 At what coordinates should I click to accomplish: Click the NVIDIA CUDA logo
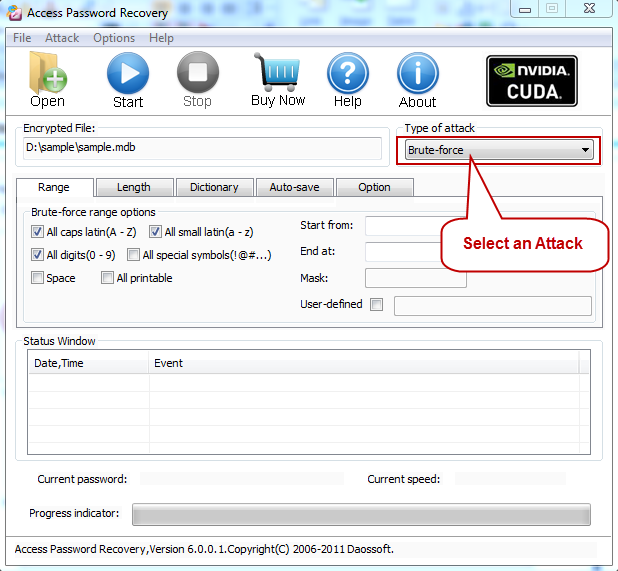pyautogui.click(x=532, y=81)
